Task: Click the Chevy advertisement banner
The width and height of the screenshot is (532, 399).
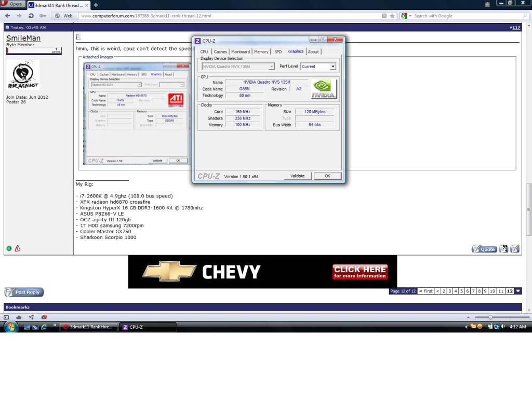Action: pos(262,272)
